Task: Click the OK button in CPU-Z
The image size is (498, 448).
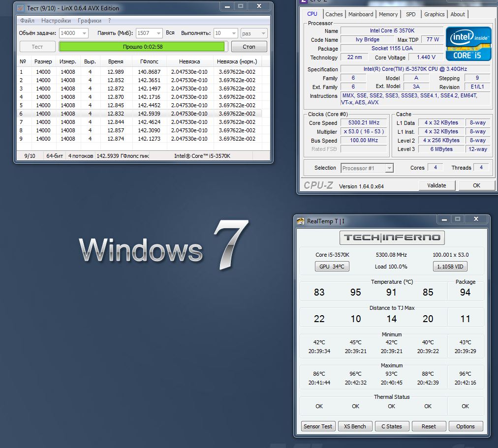Action: [x=477, y=185]
